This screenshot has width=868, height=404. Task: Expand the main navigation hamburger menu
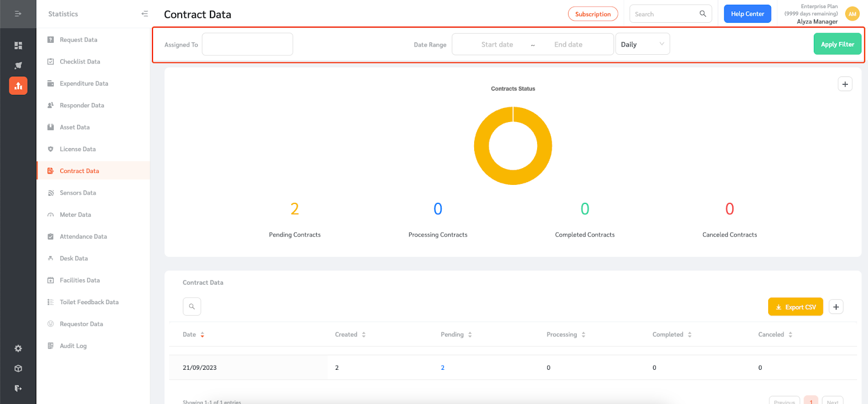coord(18,14)
